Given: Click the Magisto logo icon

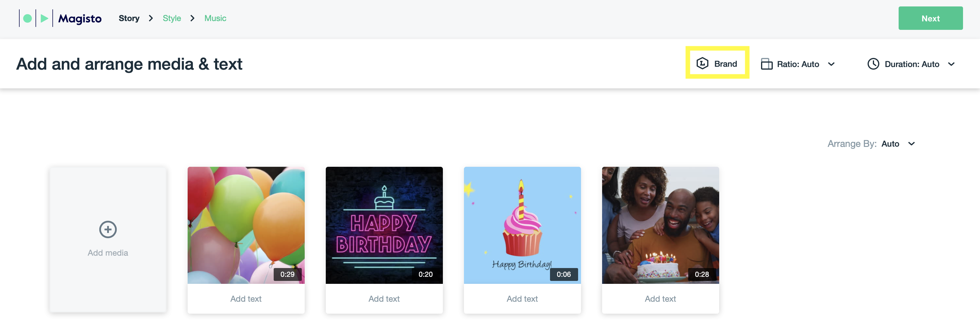Looking at the screenshot, I should click(x=36, y=18).
